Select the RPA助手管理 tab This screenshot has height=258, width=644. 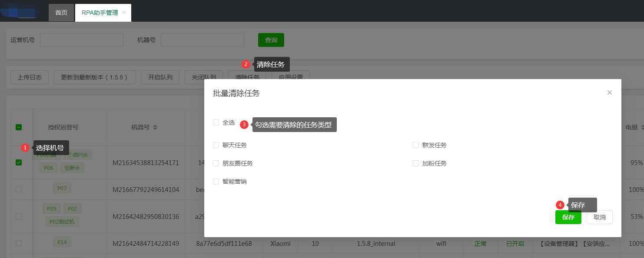[100, 13]
